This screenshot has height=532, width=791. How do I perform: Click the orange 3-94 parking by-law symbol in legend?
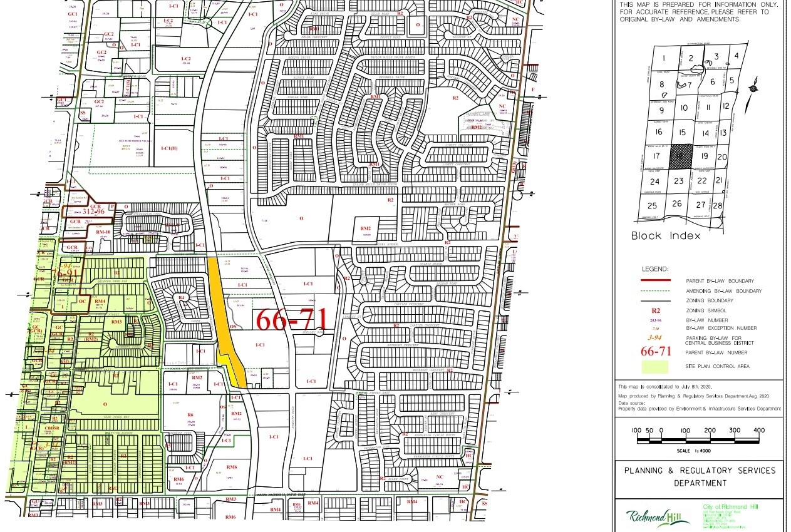click(x=656, y=338)
